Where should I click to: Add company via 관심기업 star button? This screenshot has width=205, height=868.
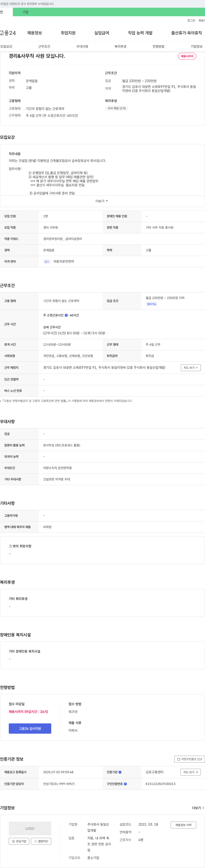(x=19, y=841)
